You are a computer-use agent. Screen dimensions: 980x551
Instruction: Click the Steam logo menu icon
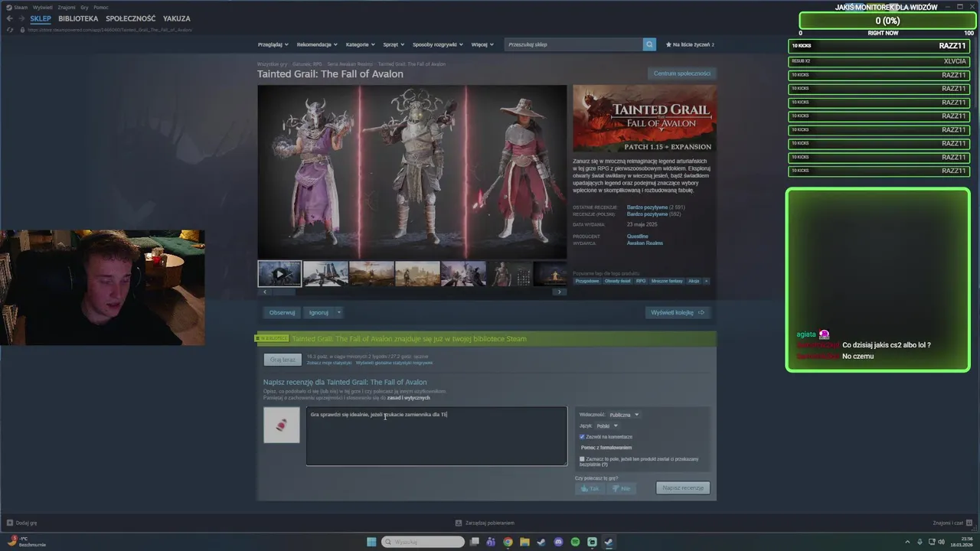coord(8,7)
